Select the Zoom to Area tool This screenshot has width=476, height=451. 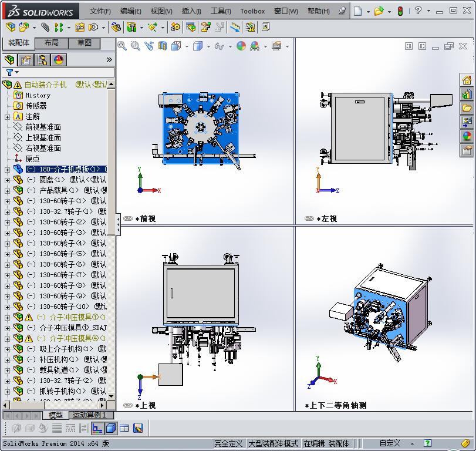pos(135,46)
